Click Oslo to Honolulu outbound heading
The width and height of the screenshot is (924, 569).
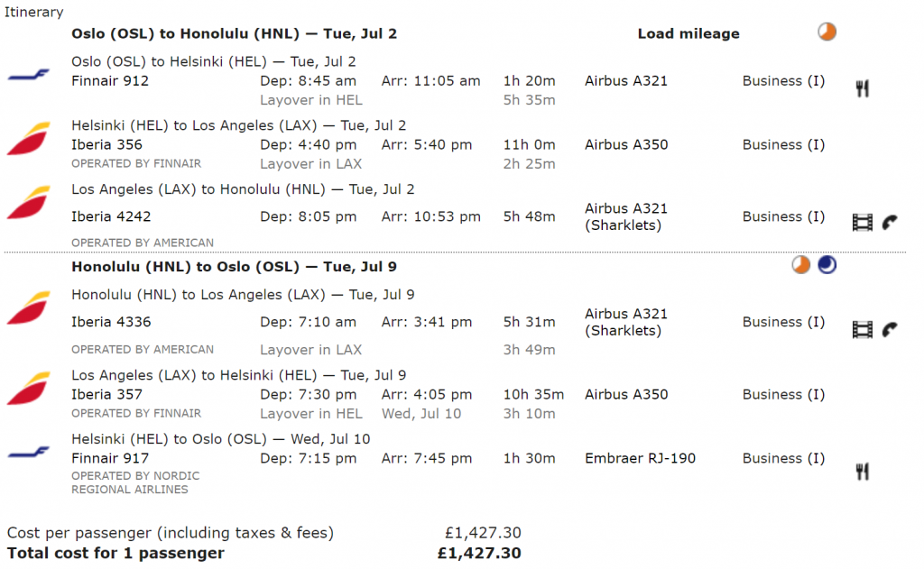click(234, 33)
